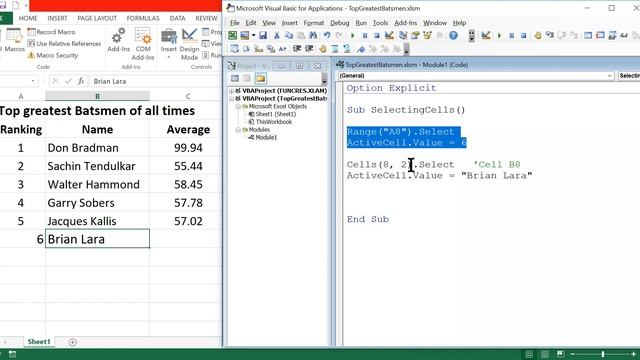
Task: Switch to PAGE LAYOUT tab in Excel
Action: tap(97, 18)
